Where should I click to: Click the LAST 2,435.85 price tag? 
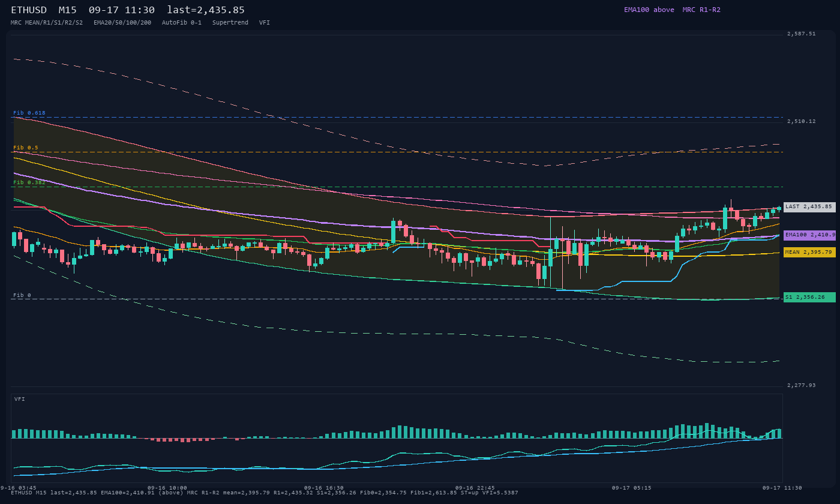(809, 207)
